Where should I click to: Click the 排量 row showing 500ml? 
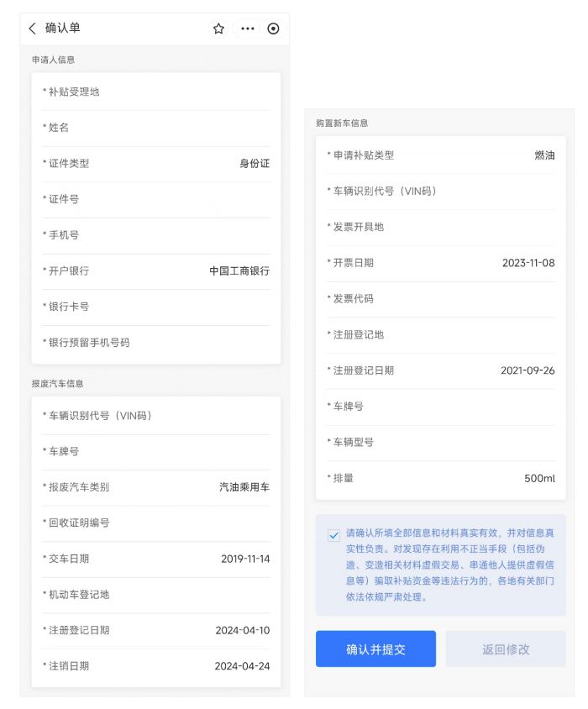click(x=440, y=478)
